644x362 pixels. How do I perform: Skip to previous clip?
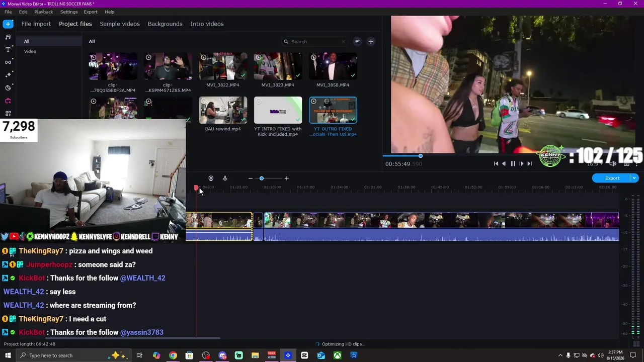496,163
